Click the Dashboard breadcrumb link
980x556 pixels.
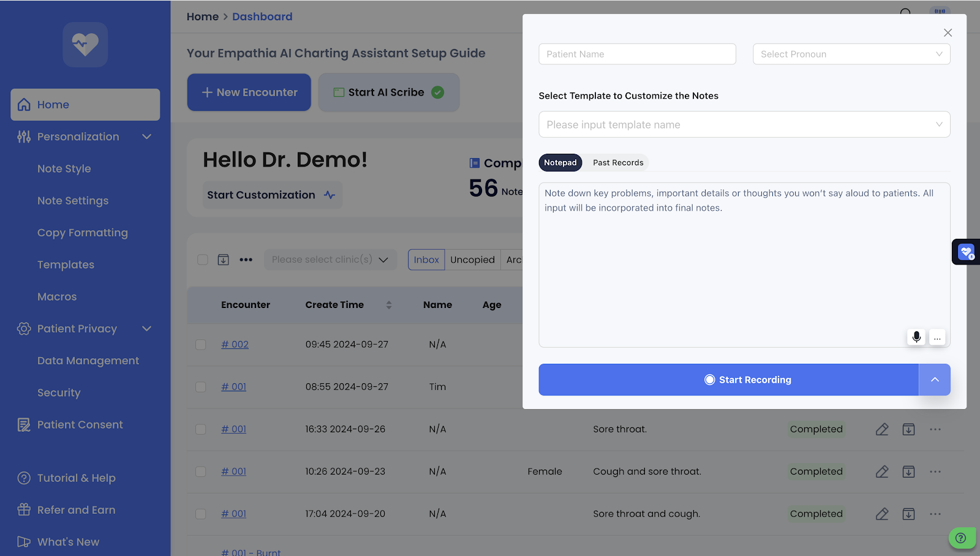pyautogui.click(x=262, y=17)
